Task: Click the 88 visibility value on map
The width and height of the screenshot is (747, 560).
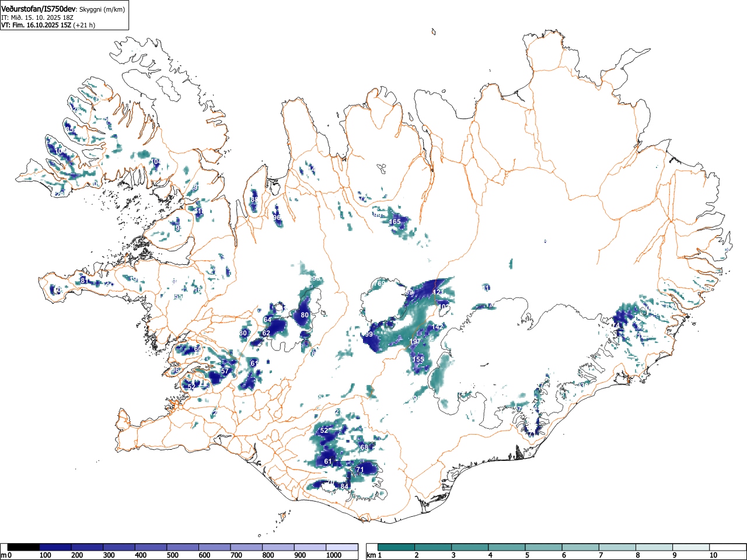Action: tap(254, 199)
